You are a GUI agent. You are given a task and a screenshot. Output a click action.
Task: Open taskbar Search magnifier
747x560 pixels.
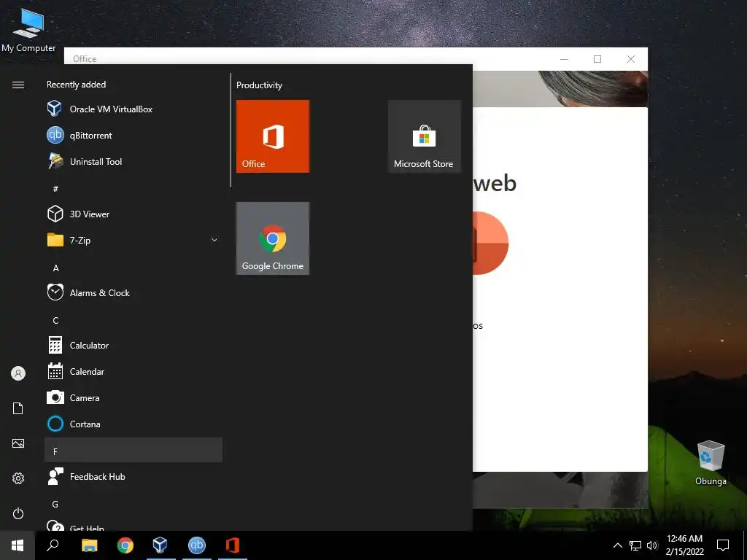pyautogui.click(x=53, y=545)
